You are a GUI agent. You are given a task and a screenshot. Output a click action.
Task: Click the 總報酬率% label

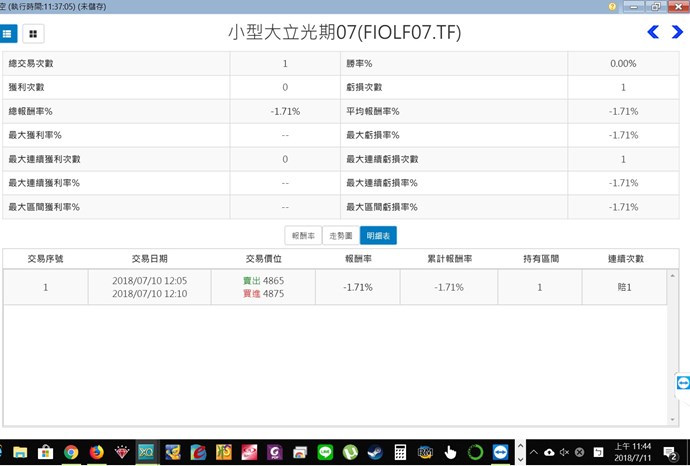click(x=30, y=111)
